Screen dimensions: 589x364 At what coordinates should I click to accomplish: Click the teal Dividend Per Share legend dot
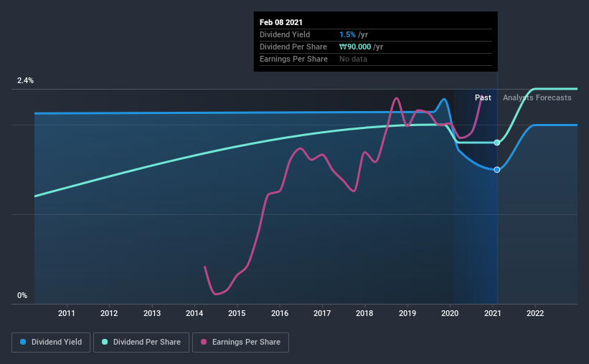tap(105, 342)
